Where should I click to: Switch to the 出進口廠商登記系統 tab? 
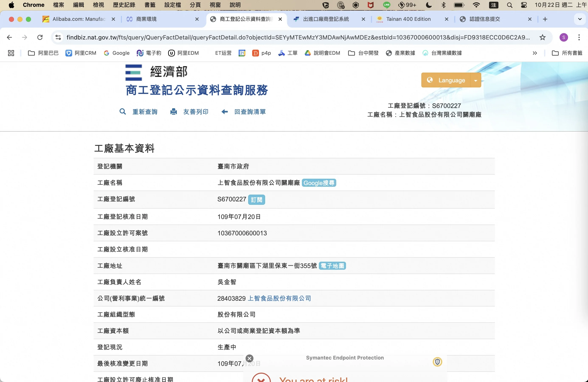tap(326, 19)
